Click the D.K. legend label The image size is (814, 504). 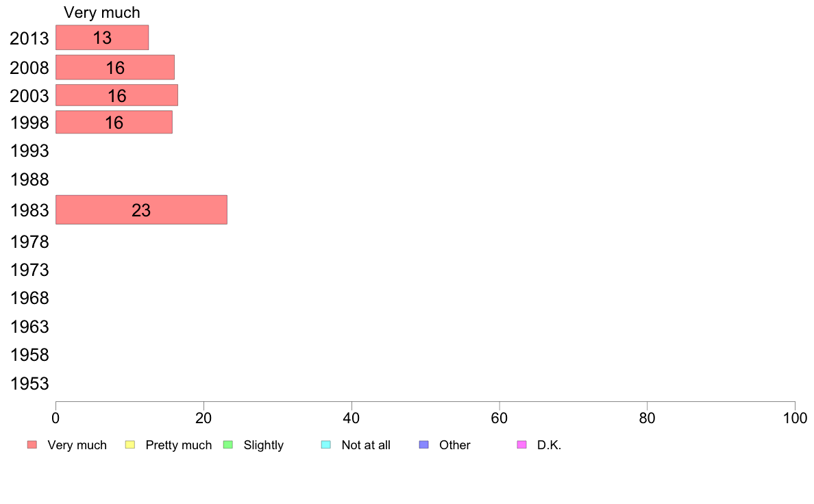(x=550, y=445)
